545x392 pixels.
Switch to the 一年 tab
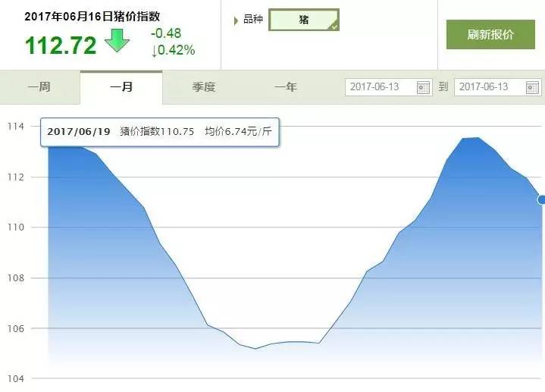pyautogui.click(x=286, y=87)
